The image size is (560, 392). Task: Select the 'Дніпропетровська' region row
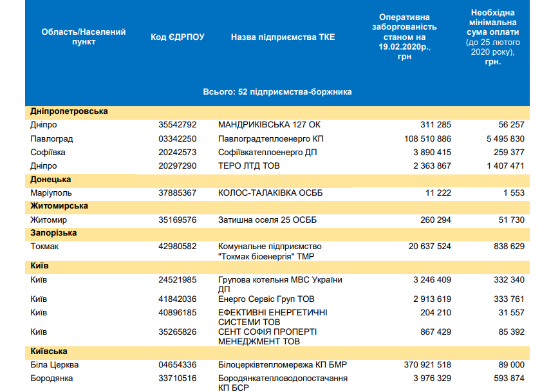coord(69,111)
